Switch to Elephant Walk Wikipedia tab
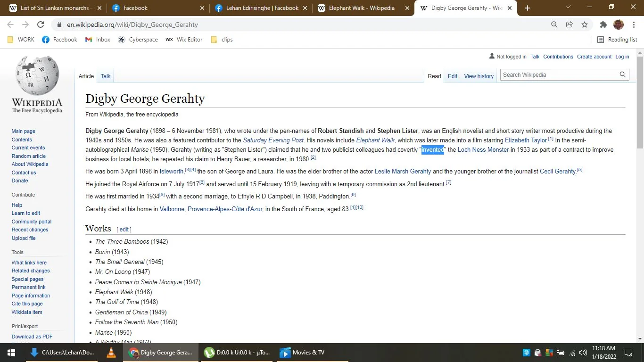Image resolution: width=644 pixels, height=362 pixels. click(363, 8)
